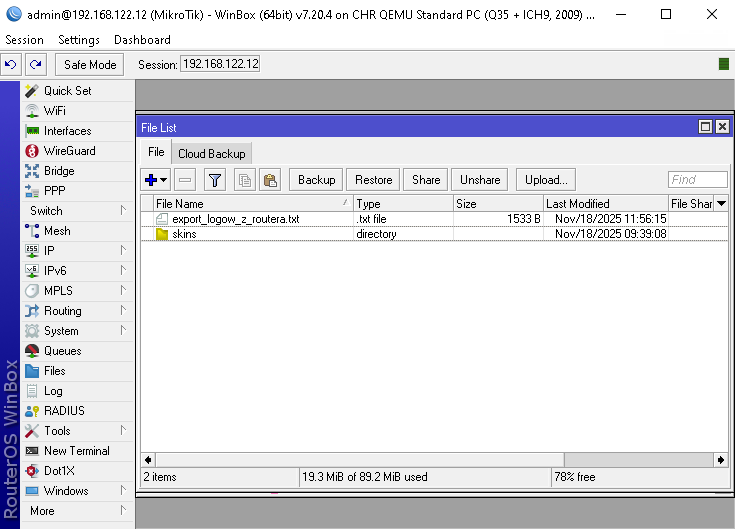735x529 pixels.
Task: Expand the System submenu
Action: tap(77, 331)
